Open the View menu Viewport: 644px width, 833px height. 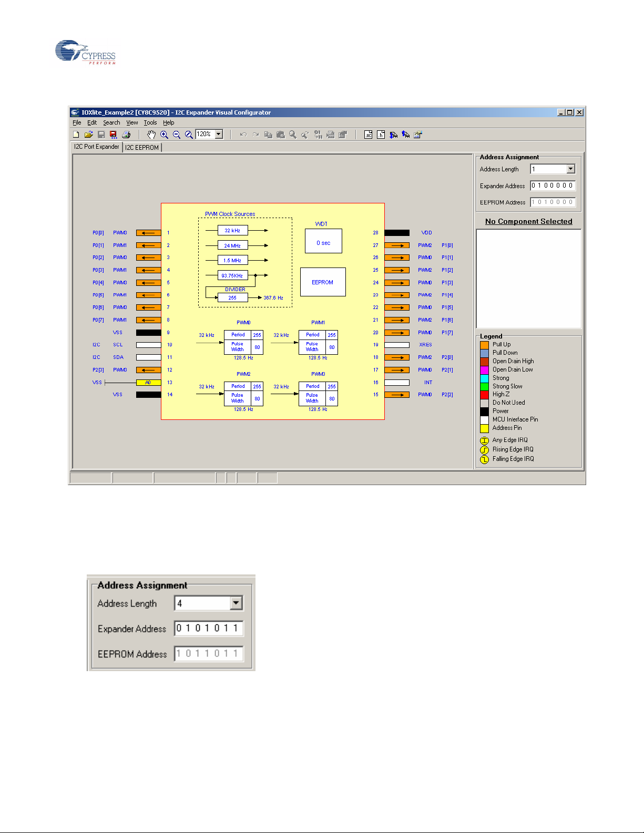(132, 122)
